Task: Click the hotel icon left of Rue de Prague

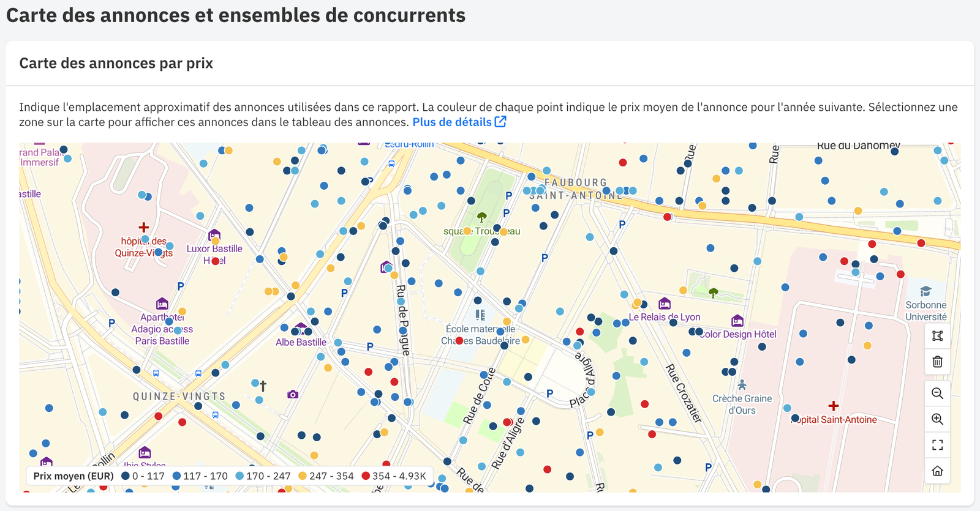Action: click(x=385, y=267)
